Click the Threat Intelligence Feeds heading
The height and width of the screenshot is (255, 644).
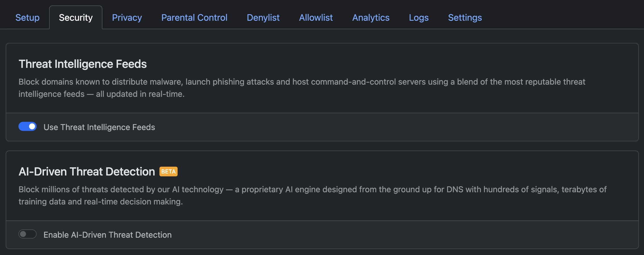83,64
